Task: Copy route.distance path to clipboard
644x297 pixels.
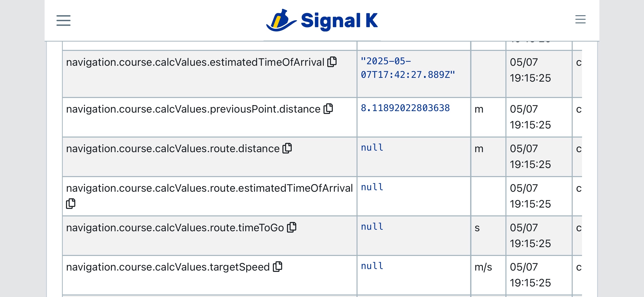Action: 287,148
